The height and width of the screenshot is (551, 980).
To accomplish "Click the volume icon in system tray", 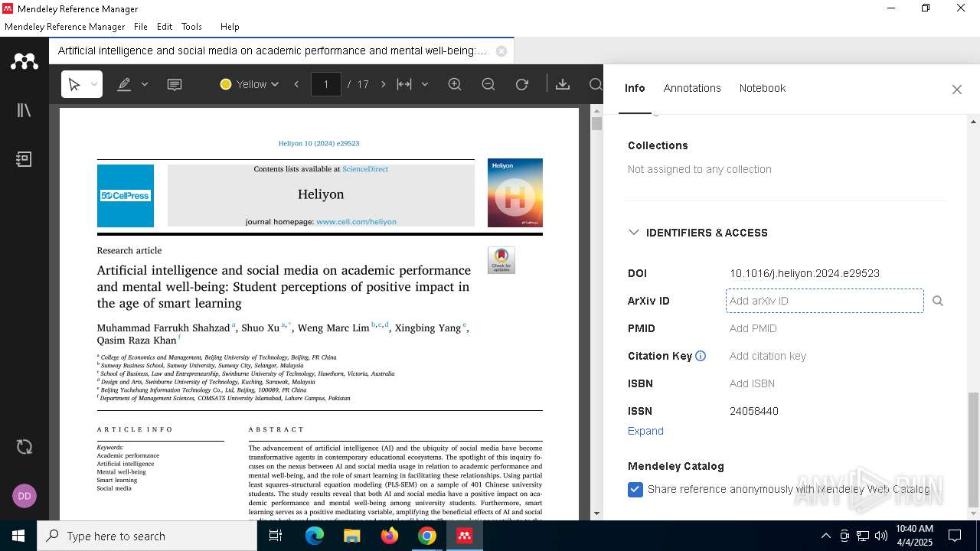I will [881, 536].
